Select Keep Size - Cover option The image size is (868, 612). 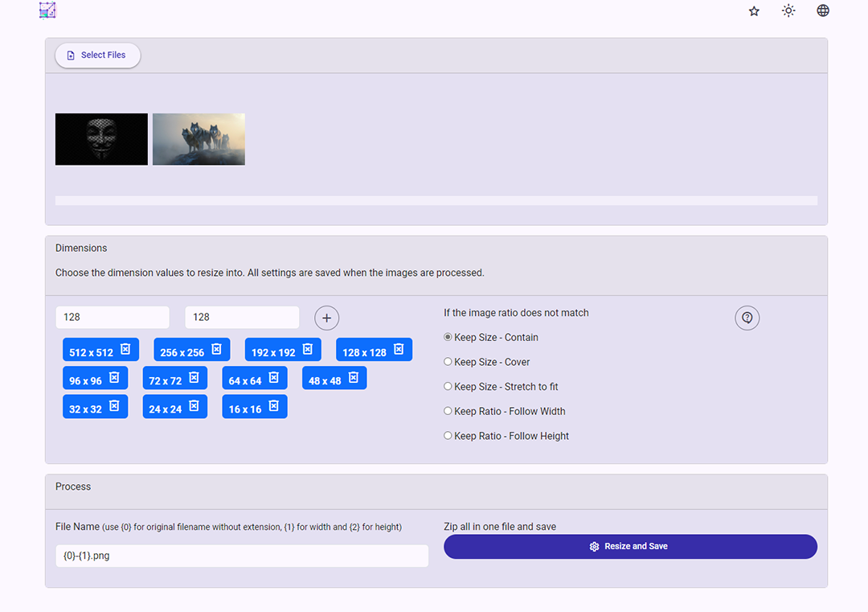tap(448, 362)
